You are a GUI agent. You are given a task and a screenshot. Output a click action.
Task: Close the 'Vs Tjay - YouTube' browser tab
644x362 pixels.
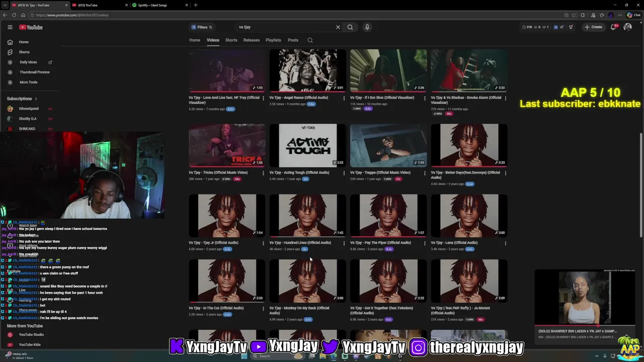tap(65, 5)
